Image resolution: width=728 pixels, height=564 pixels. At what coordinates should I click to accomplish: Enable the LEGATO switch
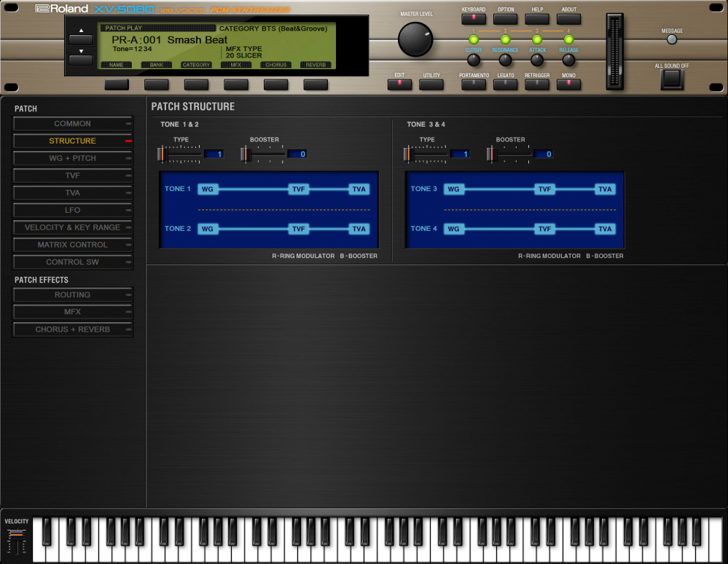pos(505,85)
